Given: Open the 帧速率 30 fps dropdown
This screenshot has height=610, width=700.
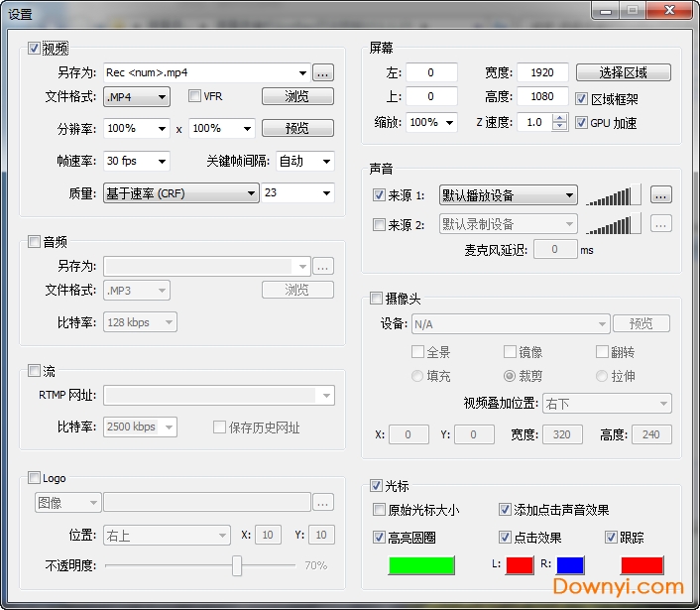Looking at the screenshot, I should [x=137, y=161].
